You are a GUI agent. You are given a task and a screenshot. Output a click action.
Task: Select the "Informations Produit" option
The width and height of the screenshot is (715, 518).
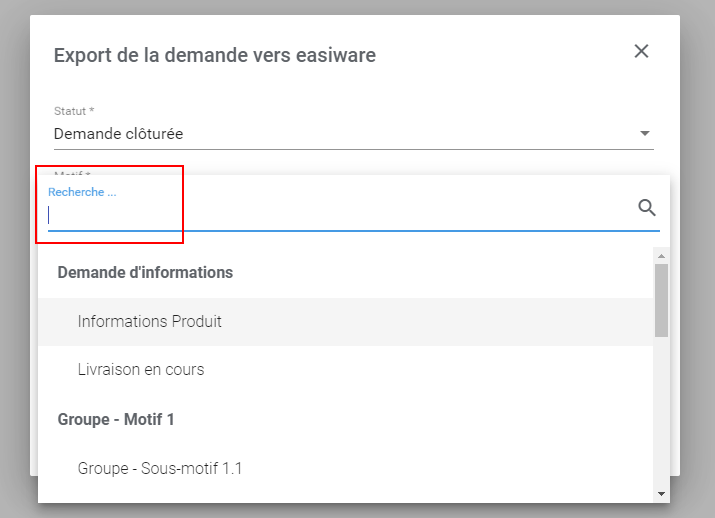click(x=150, y=322)
